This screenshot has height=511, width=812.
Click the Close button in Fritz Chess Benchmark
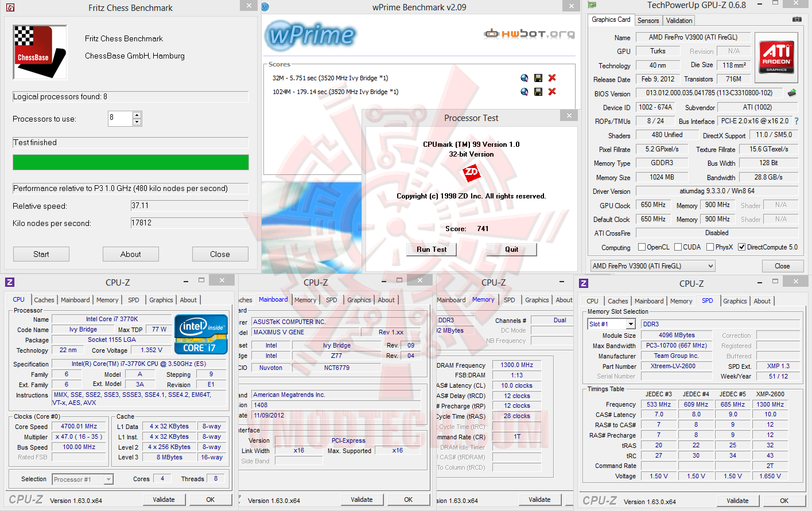[220, 254]
